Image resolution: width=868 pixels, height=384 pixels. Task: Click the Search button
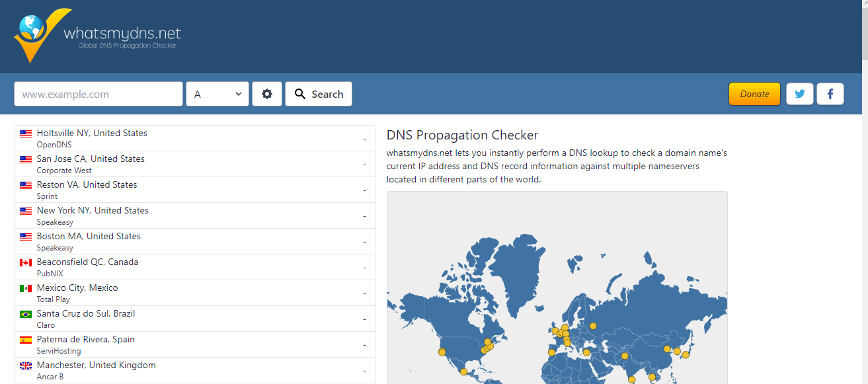319,94
